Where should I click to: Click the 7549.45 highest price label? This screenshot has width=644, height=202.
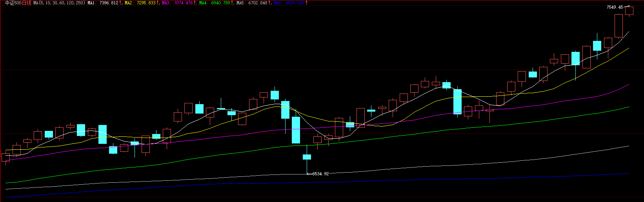point(615,7)
